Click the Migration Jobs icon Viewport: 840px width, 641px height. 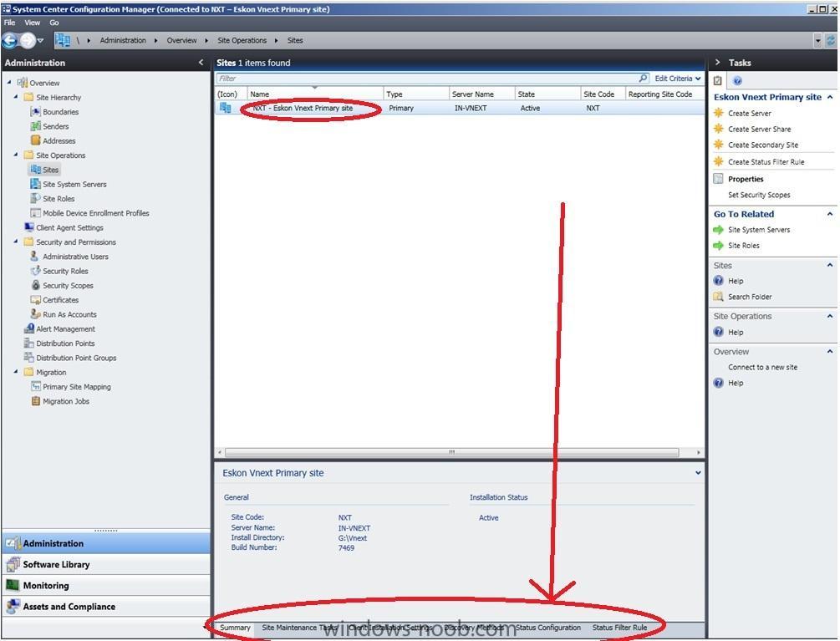35,401
